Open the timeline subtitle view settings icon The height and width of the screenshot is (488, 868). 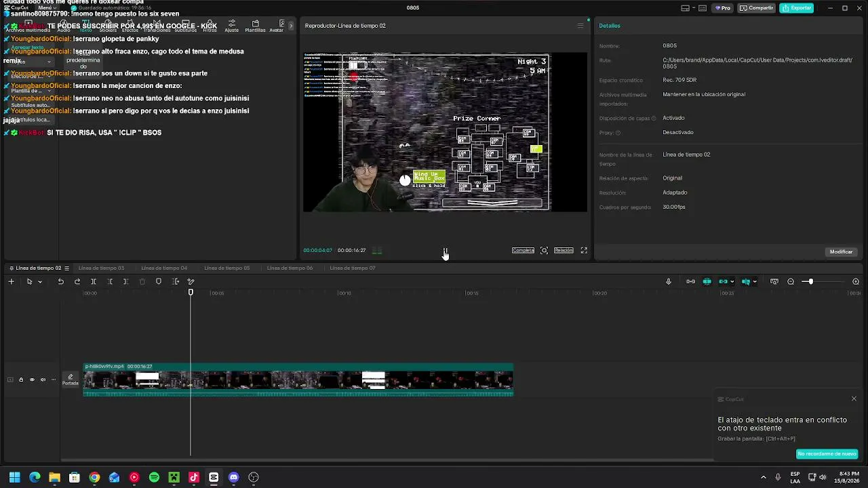[x=774, y=281]
